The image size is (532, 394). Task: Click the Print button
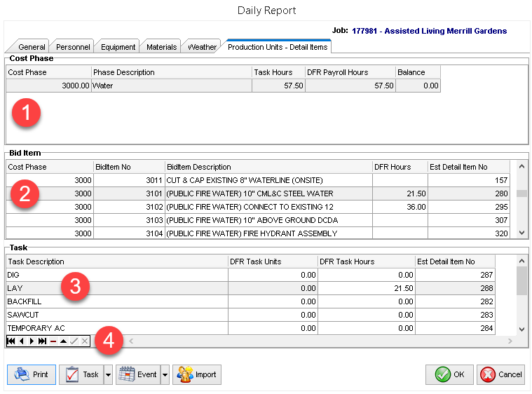32,374
